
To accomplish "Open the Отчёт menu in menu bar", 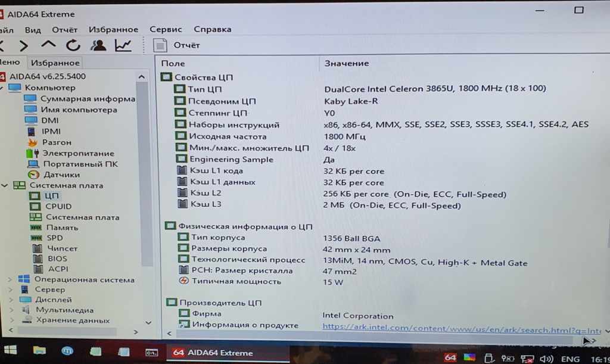I will (64, 30).
